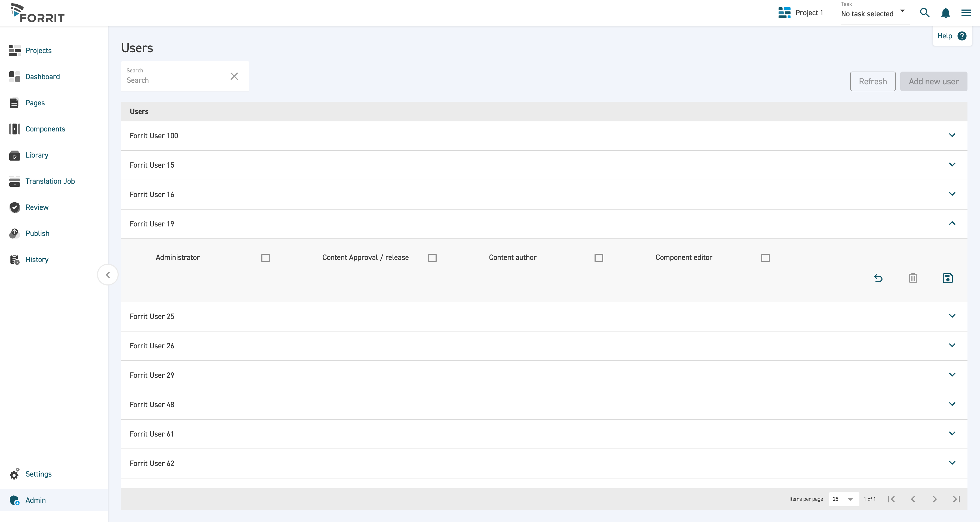980x522 pixels.
Task: Click the Admin shield icon
Action: click(14, 500)
